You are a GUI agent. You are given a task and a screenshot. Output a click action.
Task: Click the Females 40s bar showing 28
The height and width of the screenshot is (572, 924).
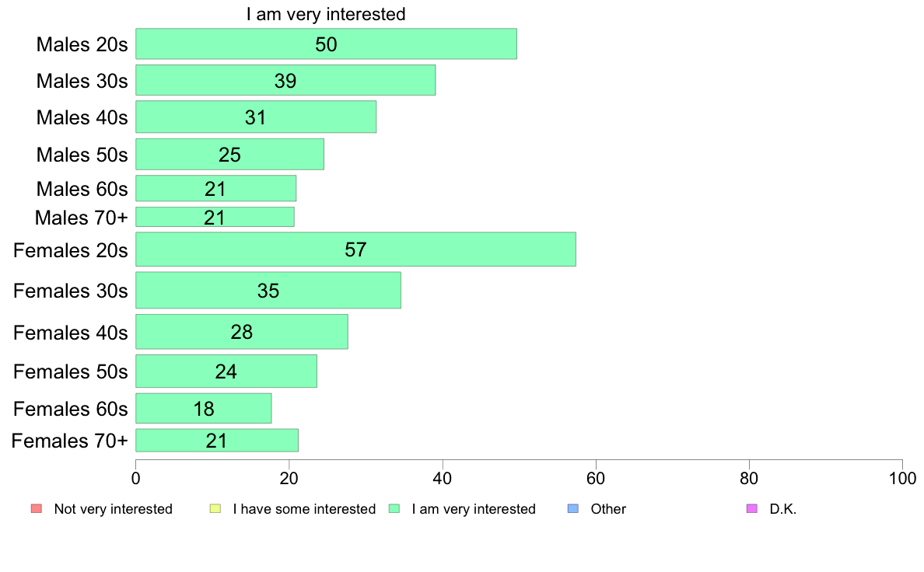(242, 332)
